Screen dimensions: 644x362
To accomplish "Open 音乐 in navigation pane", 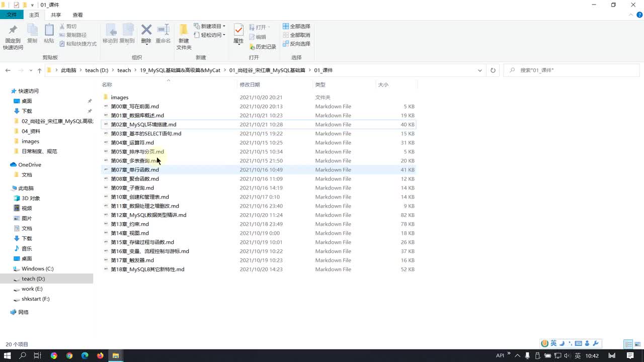I will pos(27,248).
